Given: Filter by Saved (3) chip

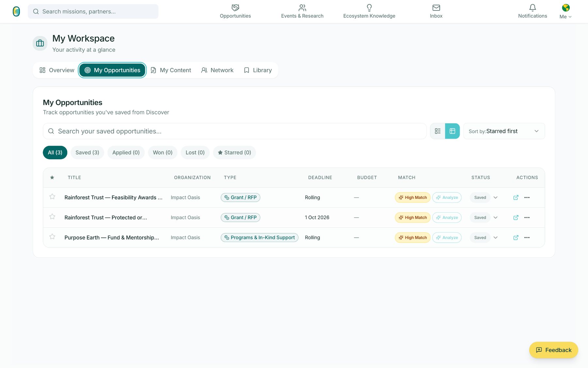Looking at the screenshot, I should pos(87,152).
